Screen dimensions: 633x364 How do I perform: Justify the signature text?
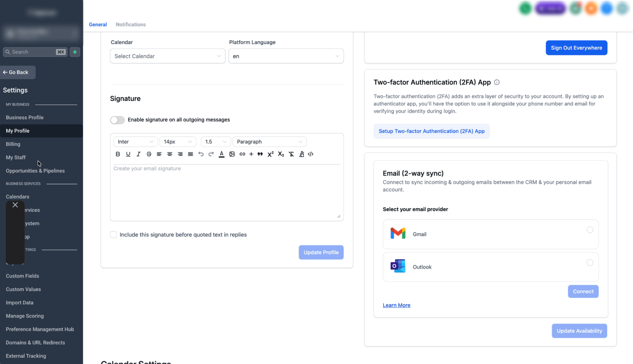pos(191,154)
